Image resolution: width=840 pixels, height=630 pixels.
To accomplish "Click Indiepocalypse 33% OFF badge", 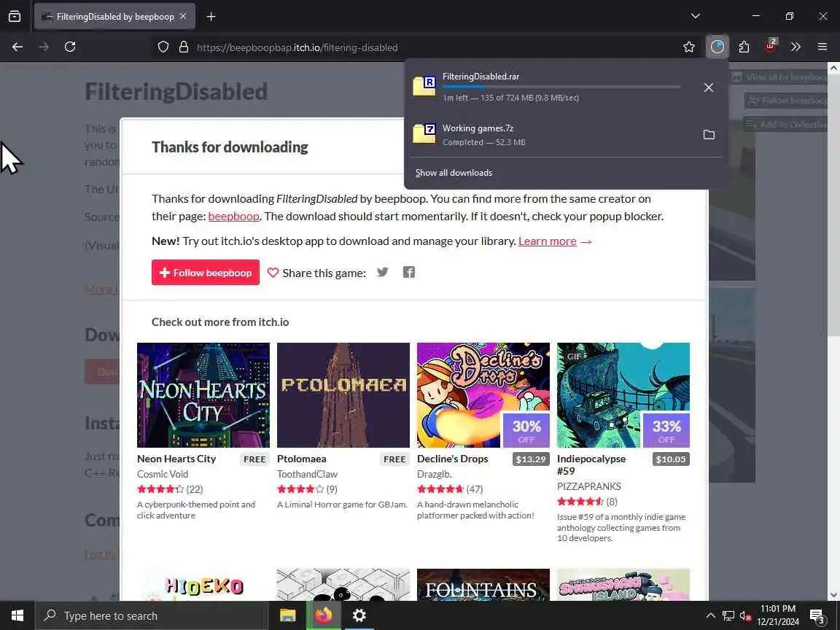I will tap(666, 430).
